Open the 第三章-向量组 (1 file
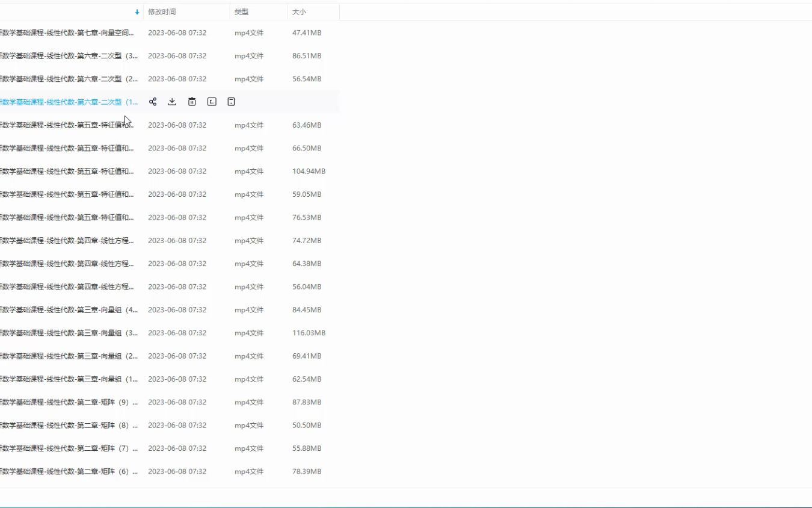Image resolution: width=812 pixels, height=508 pixels. 69,379
